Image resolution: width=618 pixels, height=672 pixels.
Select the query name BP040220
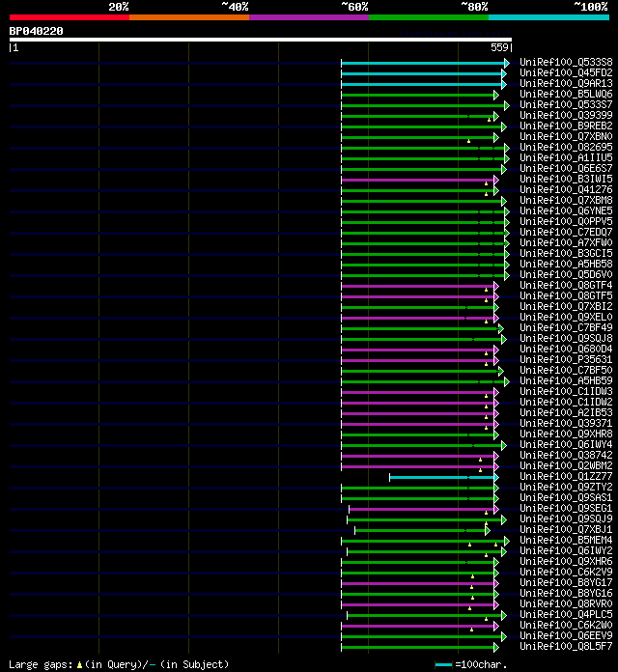[36, 31]
